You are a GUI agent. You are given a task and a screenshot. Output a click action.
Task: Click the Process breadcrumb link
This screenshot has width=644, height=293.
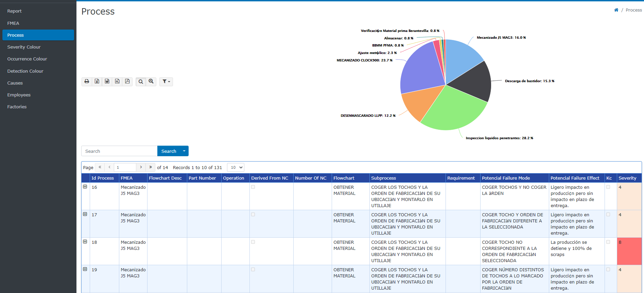point(634,10)
